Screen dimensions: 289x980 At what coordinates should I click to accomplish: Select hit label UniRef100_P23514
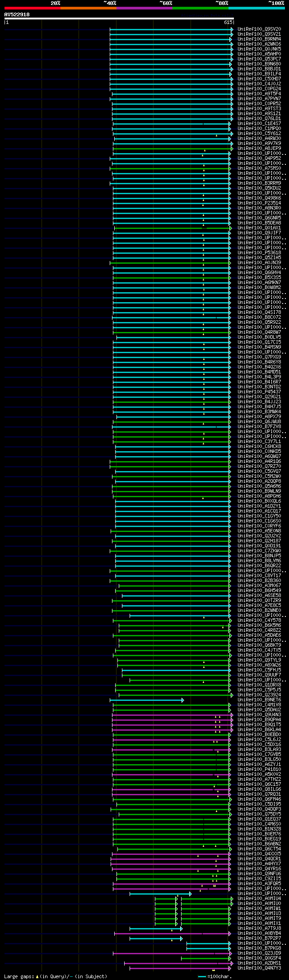click(x=259, y=203)
